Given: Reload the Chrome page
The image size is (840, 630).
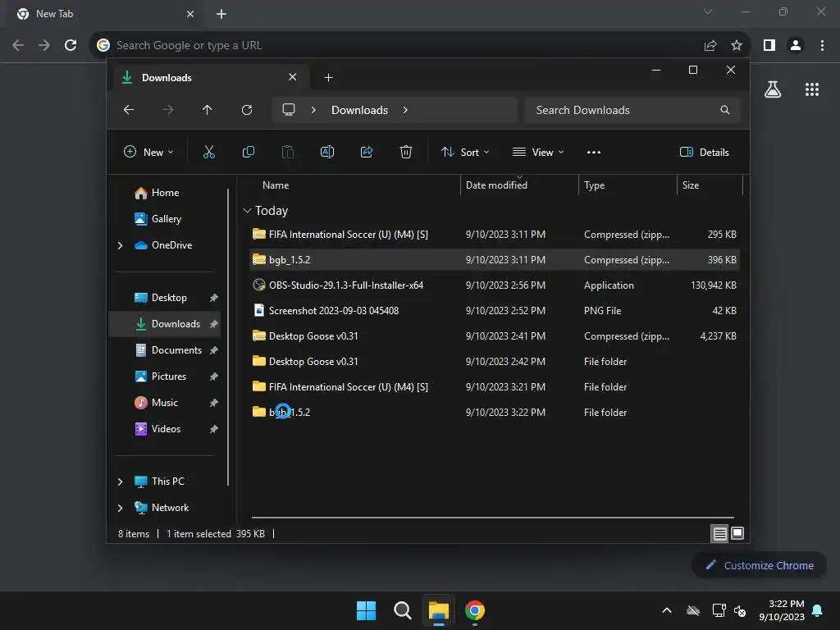Looking at the screenshot, I should tap(71, 45).
